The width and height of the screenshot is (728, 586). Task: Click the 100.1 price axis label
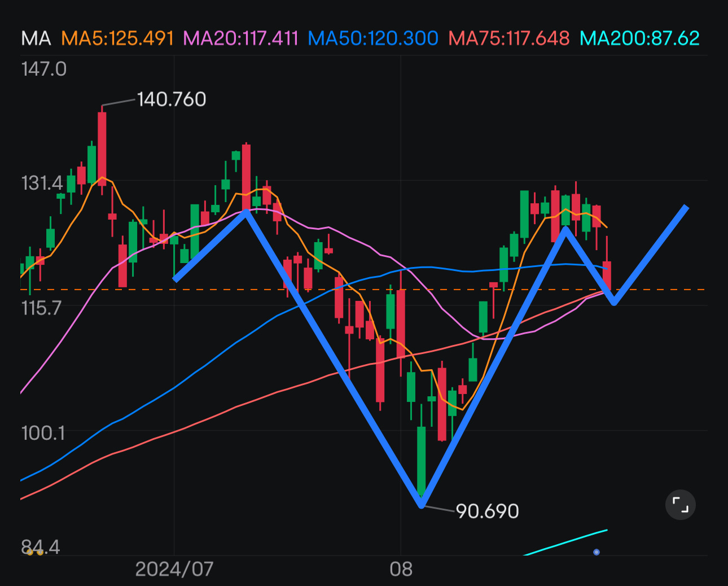(x=43, y=434)
